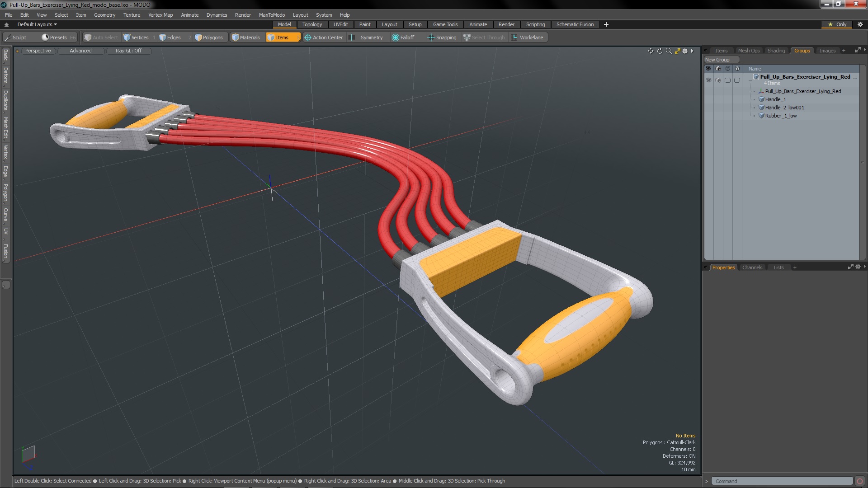
Task: Toggle render camera for Pull_Up_Bars group
Action: (718, 80)
